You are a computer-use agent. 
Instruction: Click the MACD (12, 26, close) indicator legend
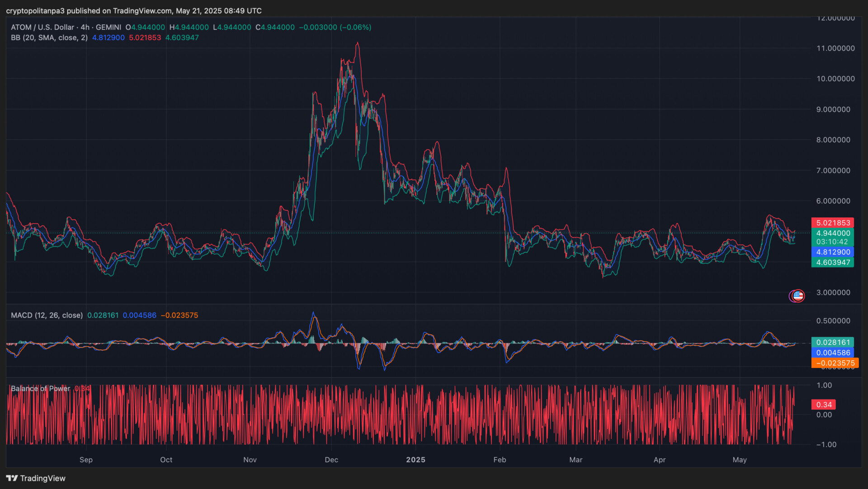(x=47, y=315)
